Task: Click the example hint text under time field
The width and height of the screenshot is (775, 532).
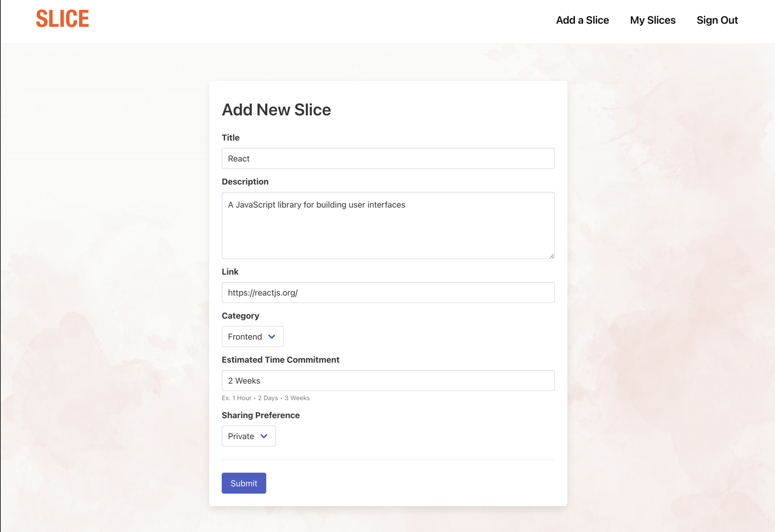Action: [265, 398]
